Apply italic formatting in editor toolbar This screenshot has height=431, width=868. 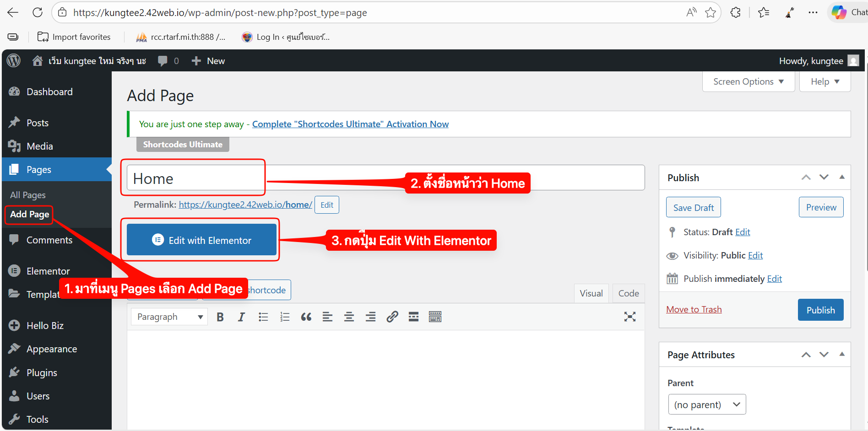click(241, 317)
